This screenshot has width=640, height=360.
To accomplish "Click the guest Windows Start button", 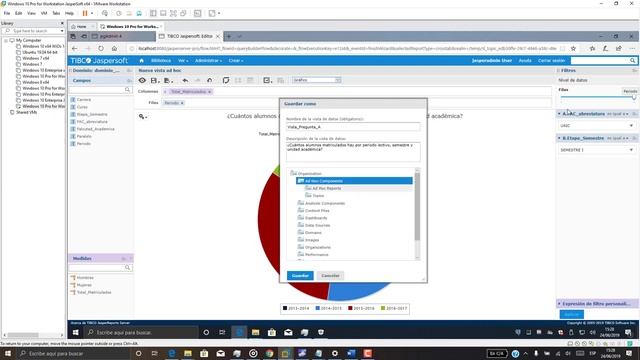I will pyautogui.click(x=76, y=333).
